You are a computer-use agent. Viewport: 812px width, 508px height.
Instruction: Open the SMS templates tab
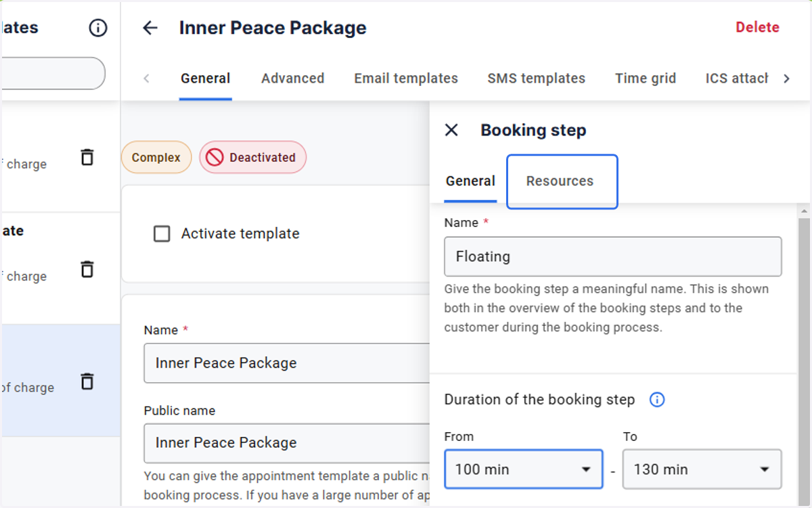(537, 79)
